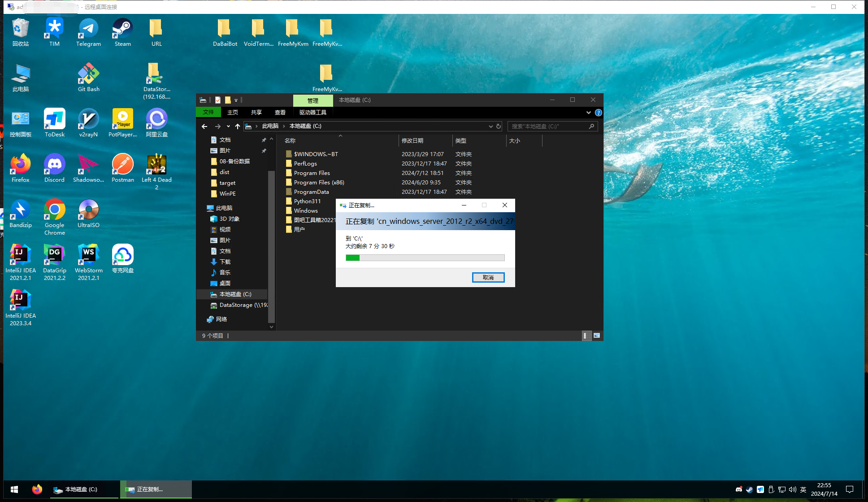Sort files by 类型 column header
868x502 pixels.
479,140
